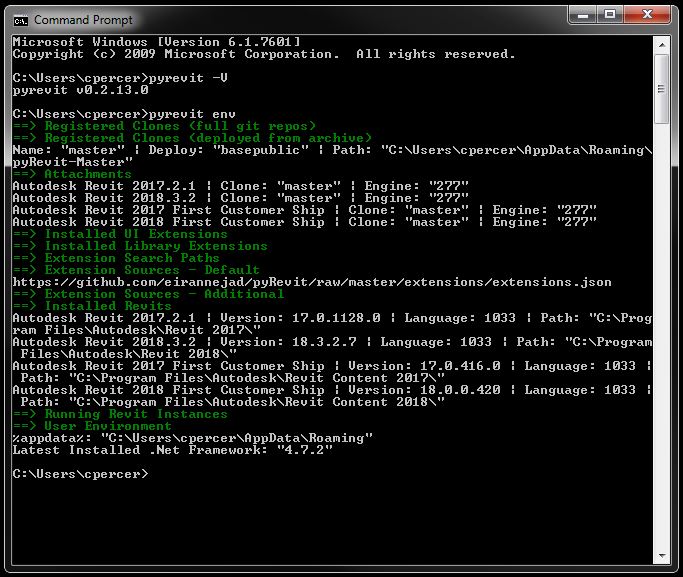Click the 'Version: 18.0.0.420' text
This screenshot has width=683, height=577.
[x=424, y=390]
